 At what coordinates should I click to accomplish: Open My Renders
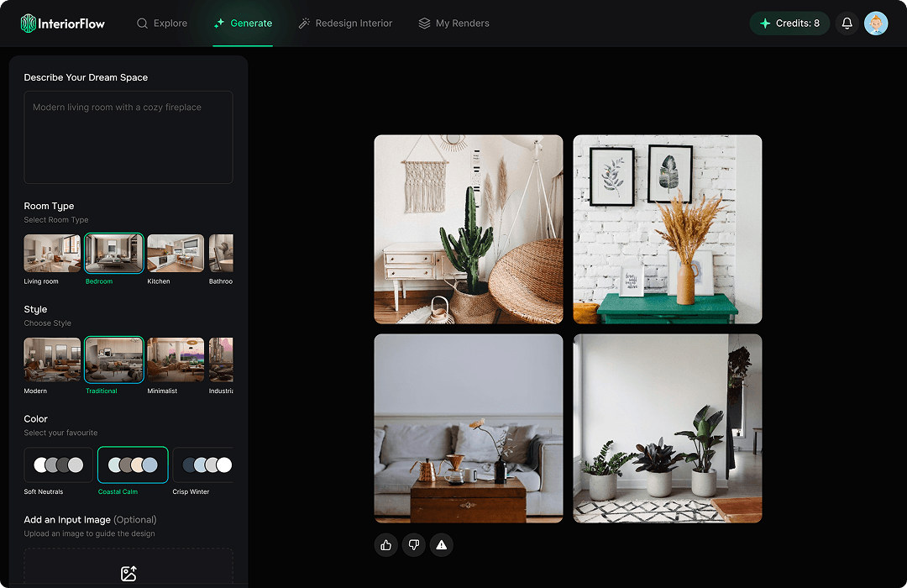(453, 24)
